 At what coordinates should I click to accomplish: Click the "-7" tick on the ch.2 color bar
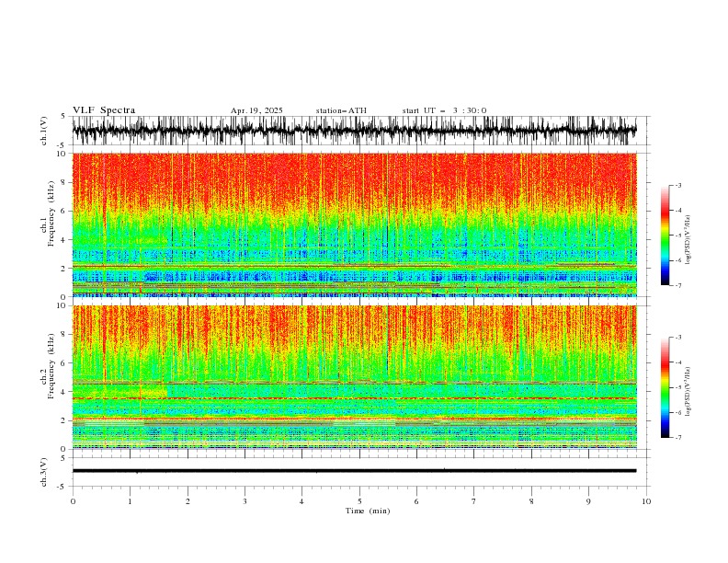pos(678,438)
